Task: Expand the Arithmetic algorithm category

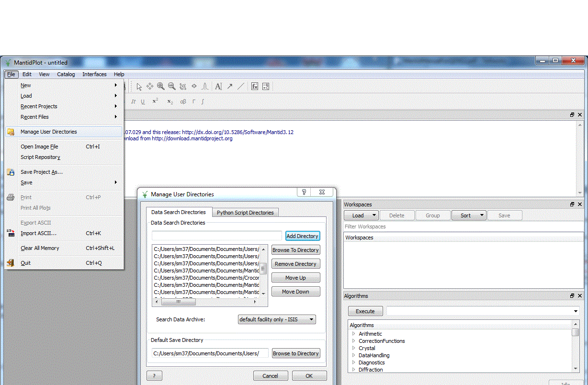Action: tap(354, 334)
